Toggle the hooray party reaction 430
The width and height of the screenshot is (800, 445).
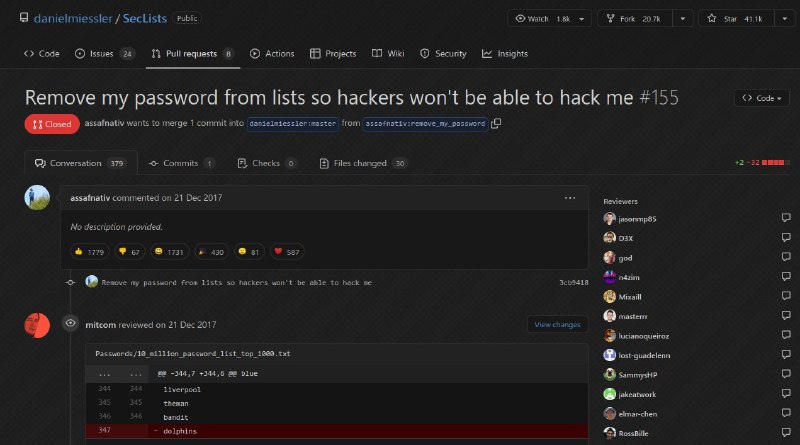pyautogui.click(x=211, y=252)
